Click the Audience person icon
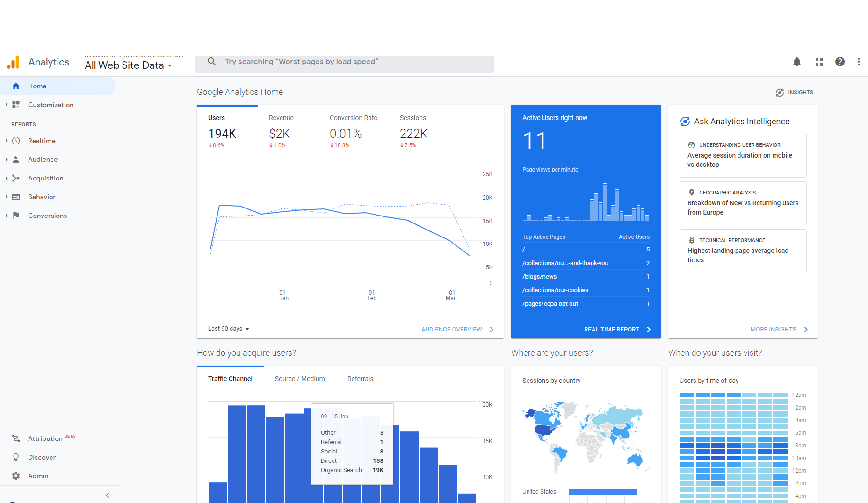This screenshot has width=868, height=503. (x=16, y=159)
